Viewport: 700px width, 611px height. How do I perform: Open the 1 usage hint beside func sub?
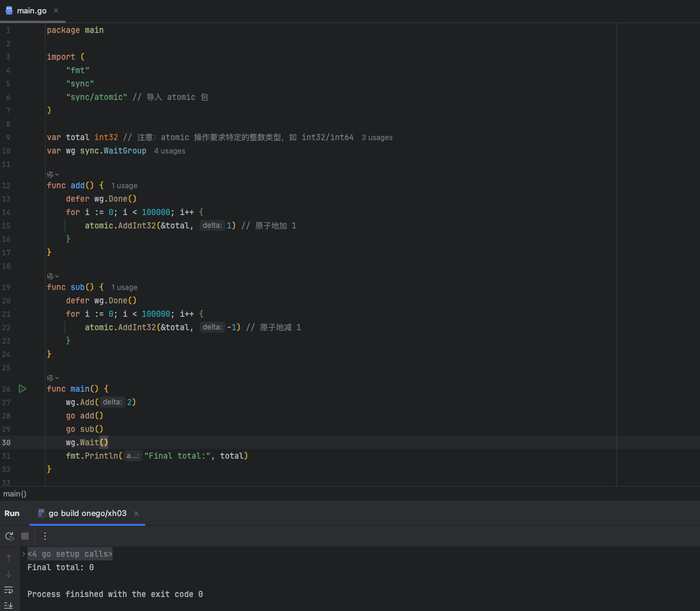point(124,287)
